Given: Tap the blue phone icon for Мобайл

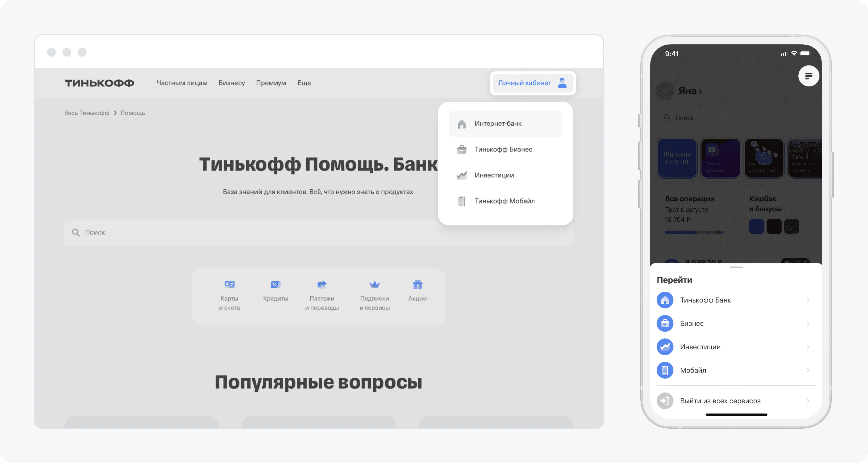Looking at the screenshot, I should click(x=665, y=371).
